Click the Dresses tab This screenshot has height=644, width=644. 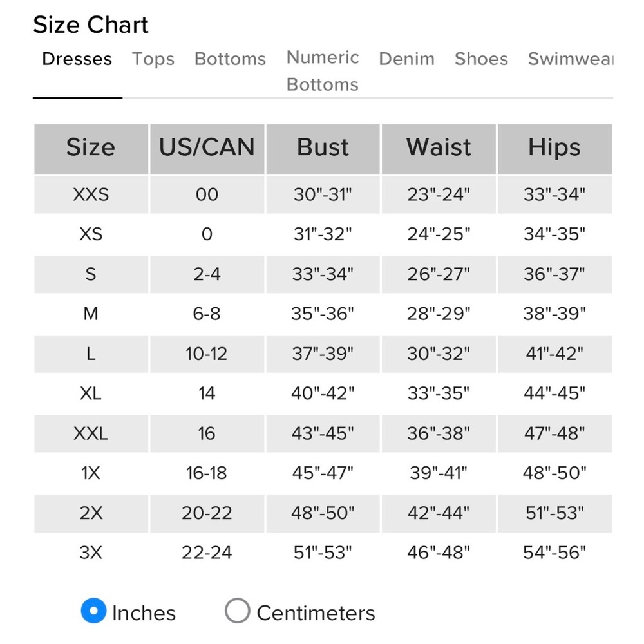[77, 59]
